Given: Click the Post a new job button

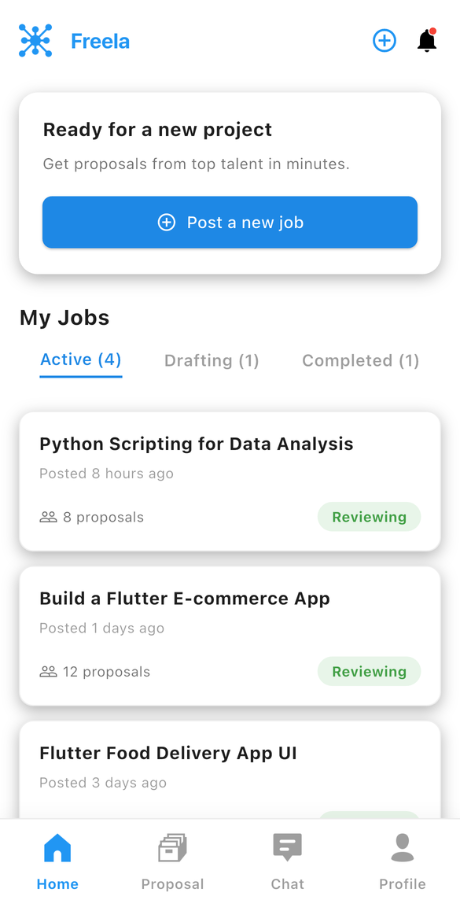Looking at the screenshot, I should [230, 222].
